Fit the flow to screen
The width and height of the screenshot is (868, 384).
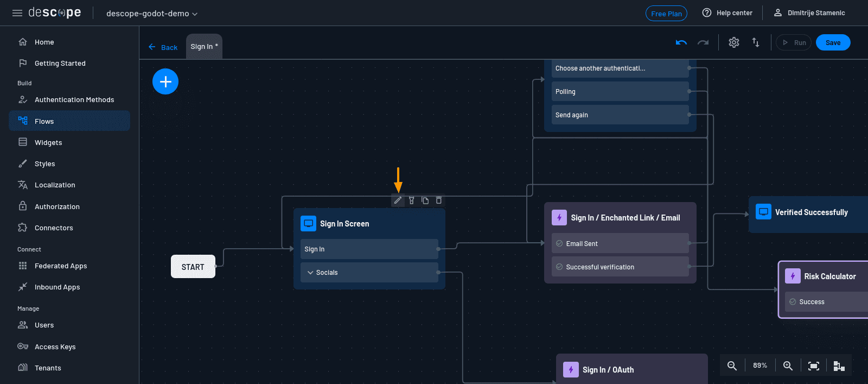(813, 366)
